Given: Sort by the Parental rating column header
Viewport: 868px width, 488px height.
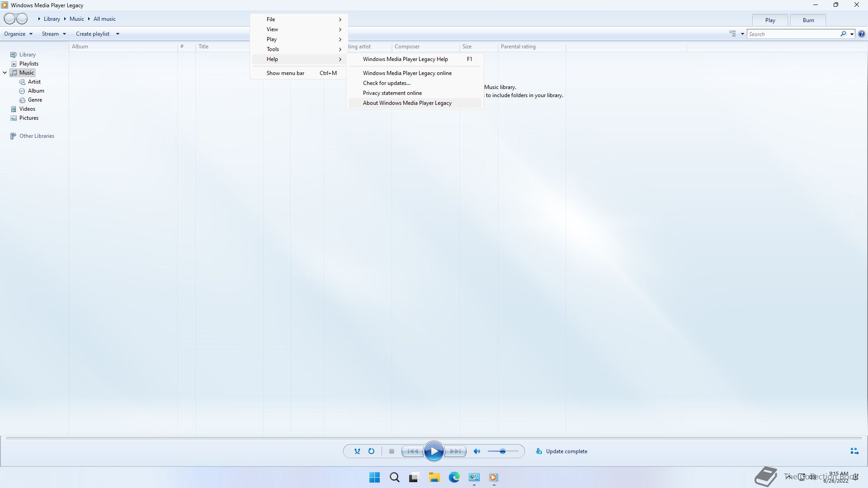Looking at the screenshot, I should coord(532,47).
